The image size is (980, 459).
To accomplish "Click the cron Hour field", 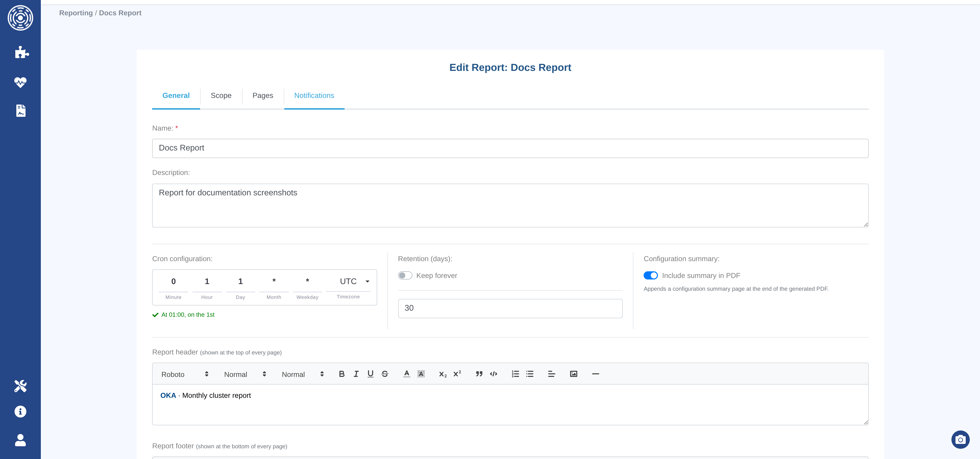I will tap(207, 282).
